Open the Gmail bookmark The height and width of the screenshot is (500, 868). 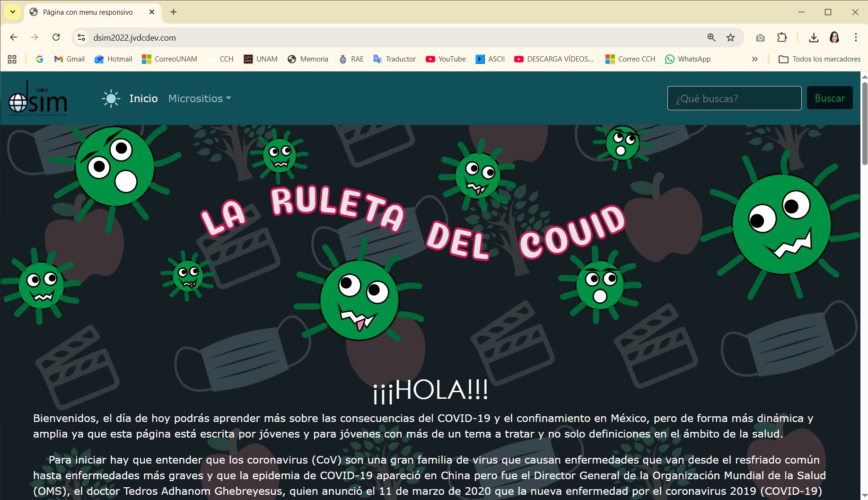pyautogui.click(x=70, y=59)
